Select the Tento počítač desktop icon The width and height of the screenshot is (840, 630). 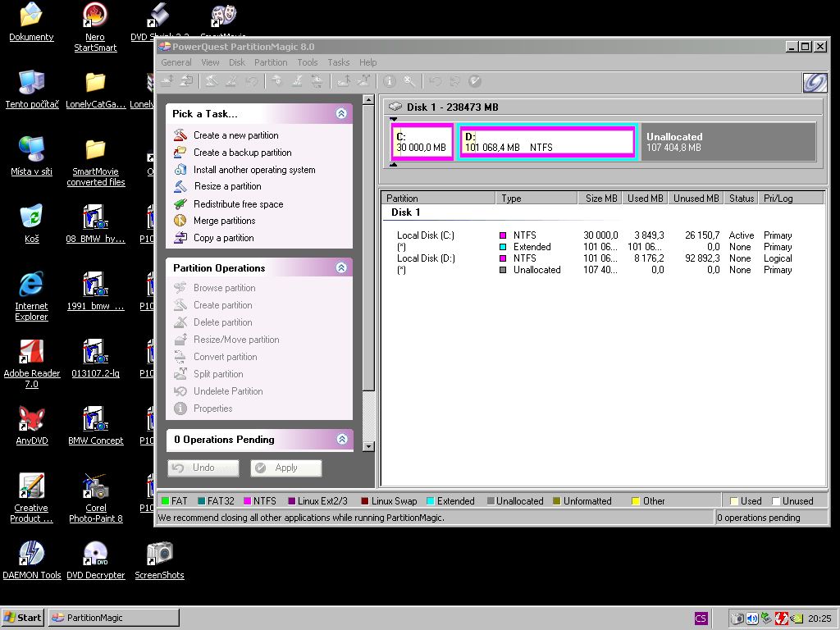click(32, 89)
